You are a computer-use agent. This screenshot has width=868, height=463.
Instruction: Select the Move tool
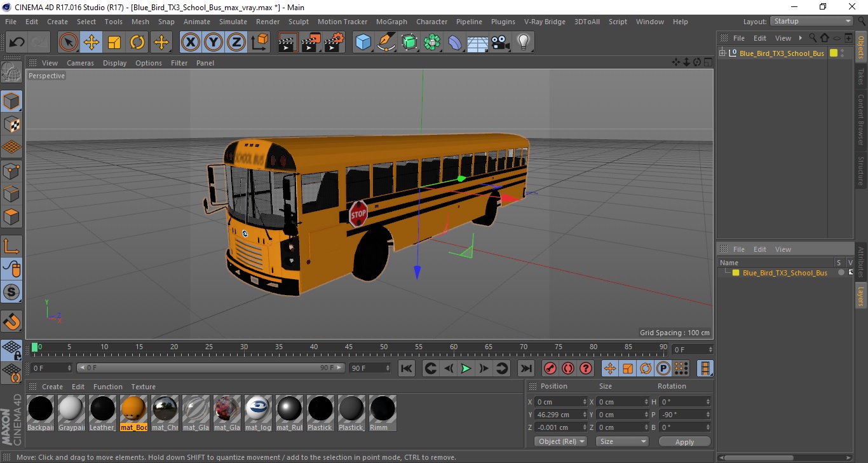(x=92, y=43)
